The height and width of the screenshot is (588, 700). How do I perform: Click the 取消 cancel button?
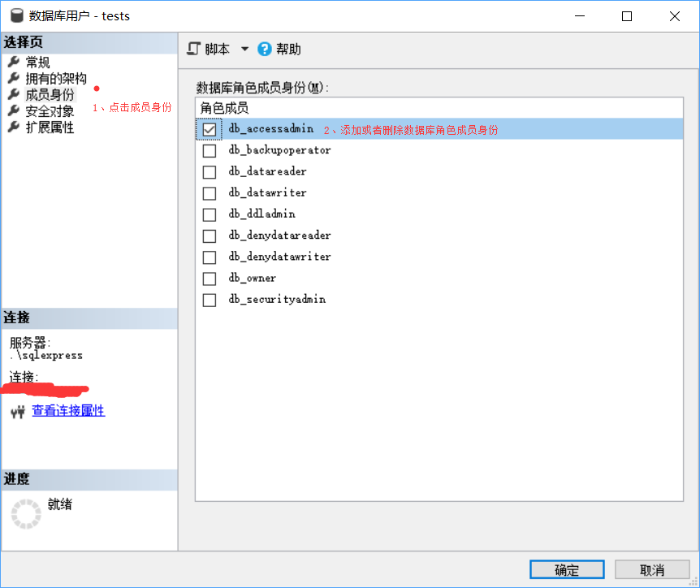click(652, 569)
